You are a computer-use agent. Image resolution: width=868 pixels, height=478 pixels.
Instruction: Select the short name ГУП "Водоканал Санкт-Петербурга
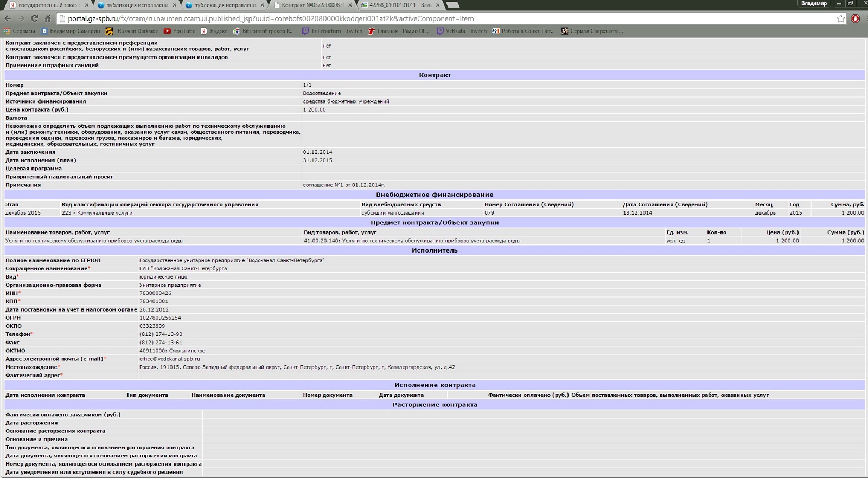tap(183, 269)
